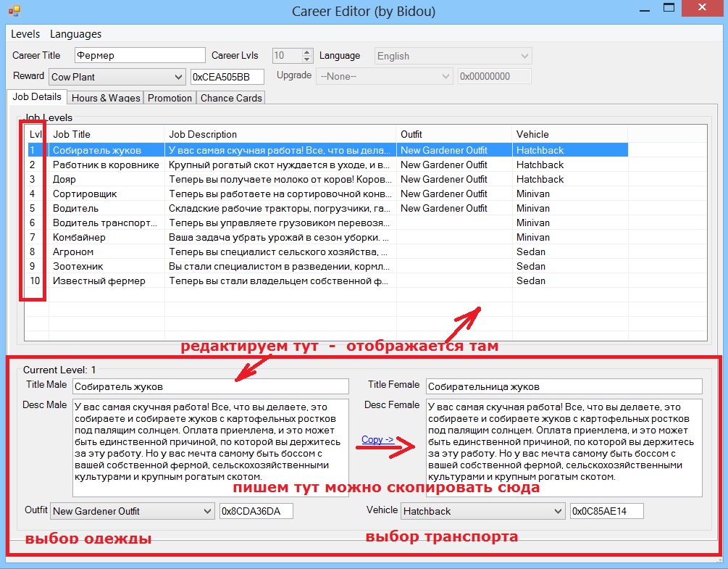Open the Levels menu
The width and height of the screenshot is (728, 569).
(25, 34)
